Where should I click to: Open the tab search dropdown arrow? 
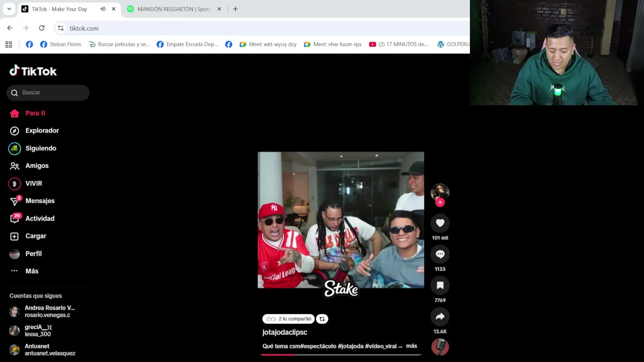point(9,9)
